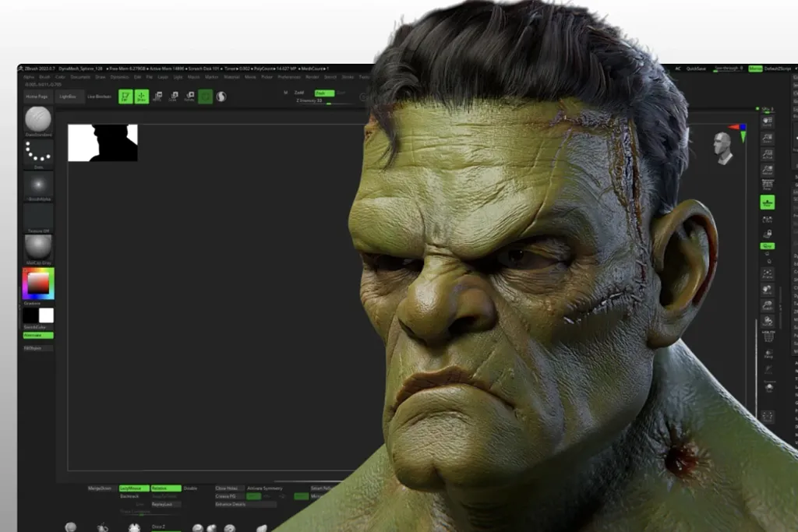The image size is (798, 532).
Task: Click the FillObject button
Action: pyautogui.click(x=38, y=348)
